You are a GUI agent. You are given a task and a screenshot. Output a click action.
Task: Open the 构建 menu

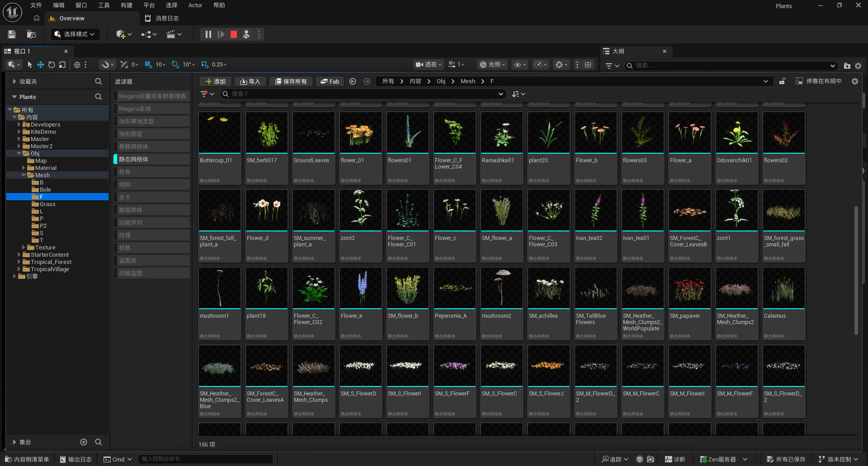tap(127, 5)
